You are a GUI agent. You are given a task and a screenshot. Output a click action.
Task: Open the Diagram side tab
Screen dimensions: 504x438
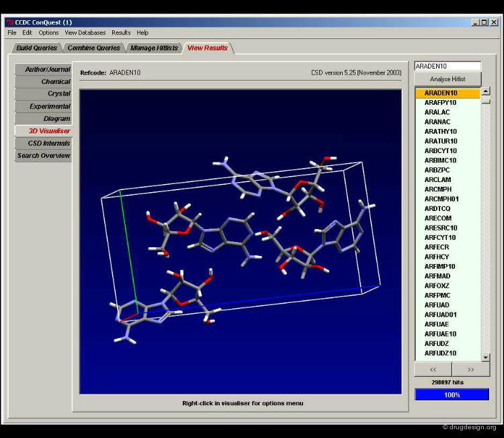(44, 119)
